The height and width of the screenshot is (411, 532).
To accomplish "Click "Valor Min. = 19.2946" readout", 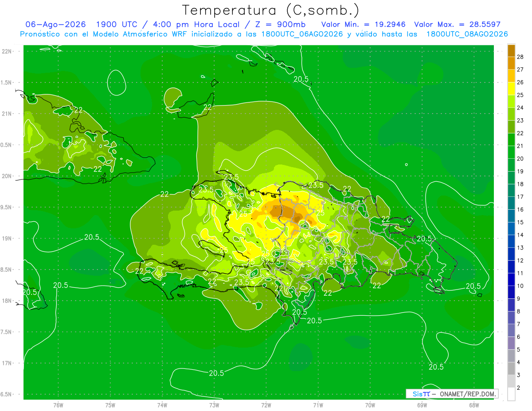I will [x=364, y=24].
